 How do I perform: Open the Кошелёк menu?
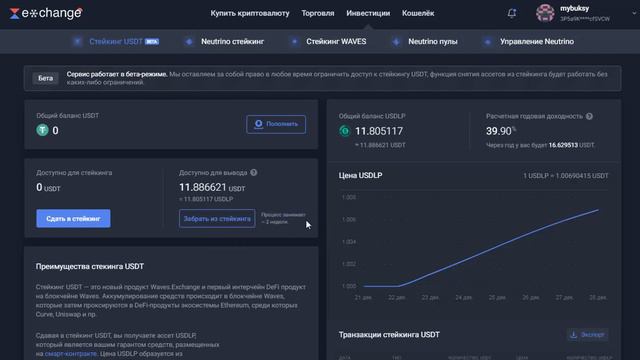(x=418, y=13)
